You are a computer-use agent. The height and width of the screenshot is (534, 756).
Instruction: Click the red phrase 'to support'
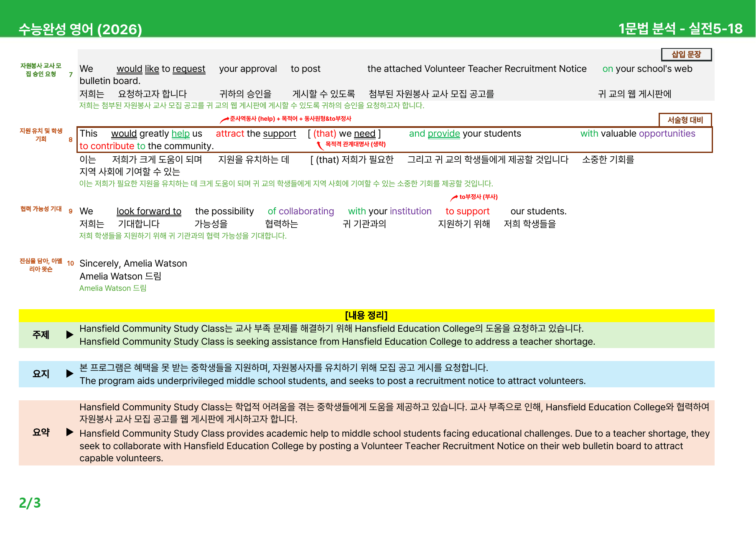467,211
